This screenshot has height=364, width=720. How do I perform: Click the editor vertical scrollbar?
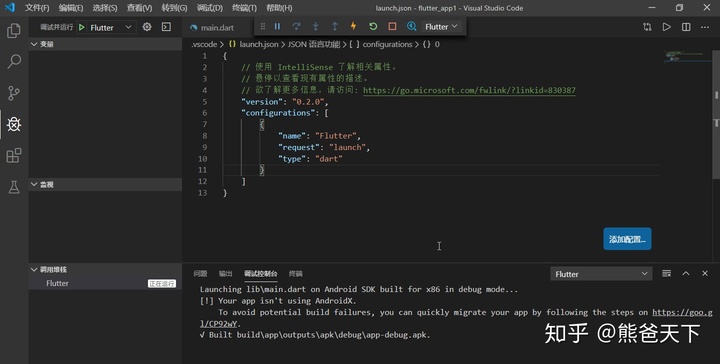click(716, 115)
